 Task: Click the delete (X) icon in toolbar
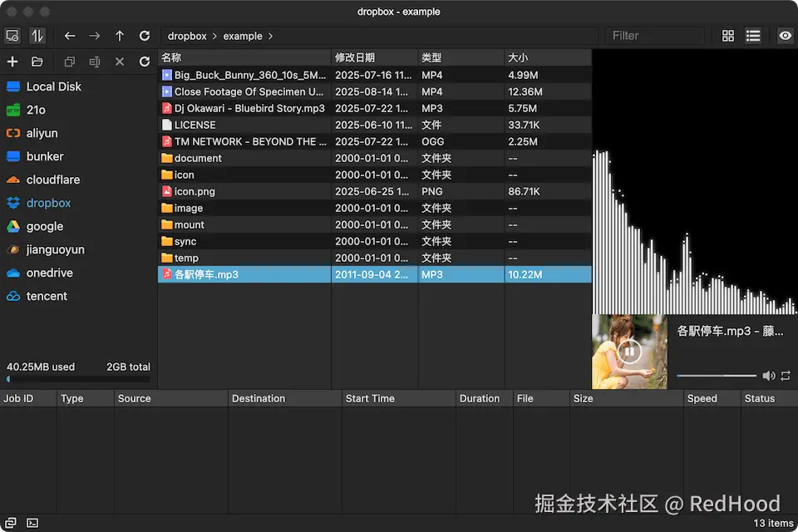(118, 62)
